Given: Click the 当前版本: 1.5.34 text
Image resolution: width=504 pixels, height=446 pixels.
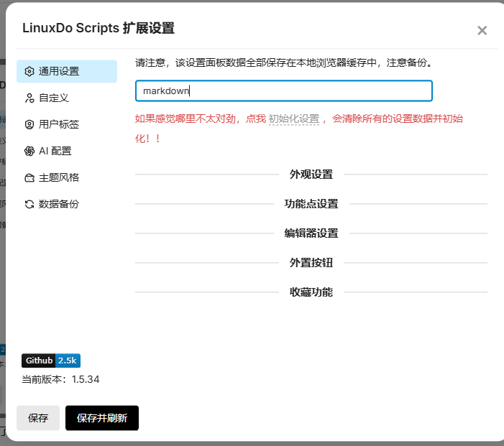Looking at the screenshot, I should [x=60, y=379].
